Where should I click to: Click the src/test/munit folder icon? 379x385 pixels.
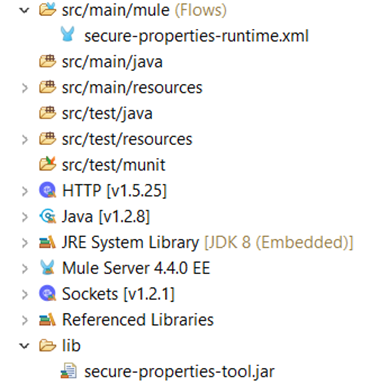tap(47, 164)
